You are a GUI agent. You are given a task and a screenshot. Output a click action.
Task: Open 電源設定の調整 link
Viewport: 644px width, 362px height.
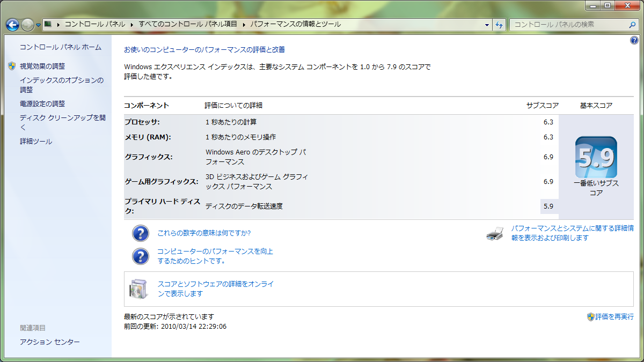(42, 104)
